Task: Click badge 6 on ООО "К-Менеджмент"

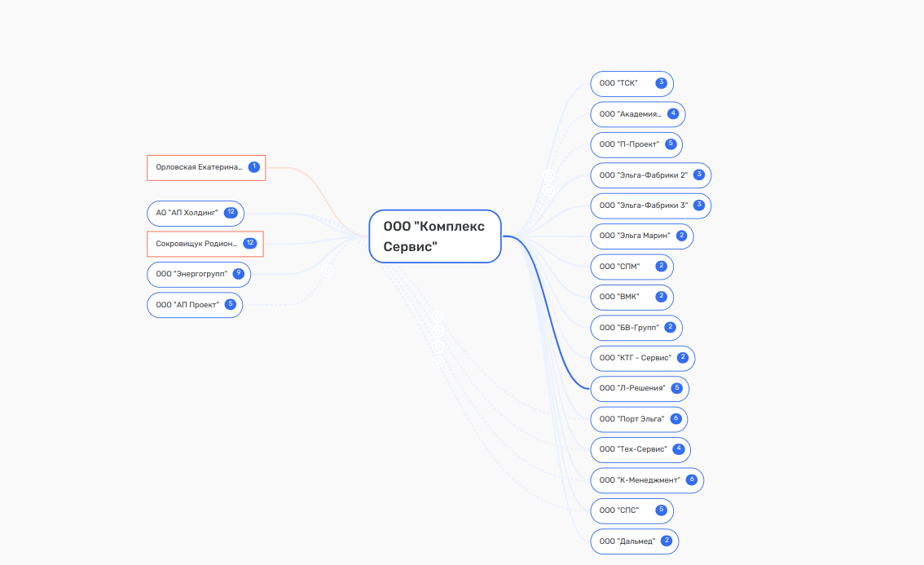Action: coord(692,480)
